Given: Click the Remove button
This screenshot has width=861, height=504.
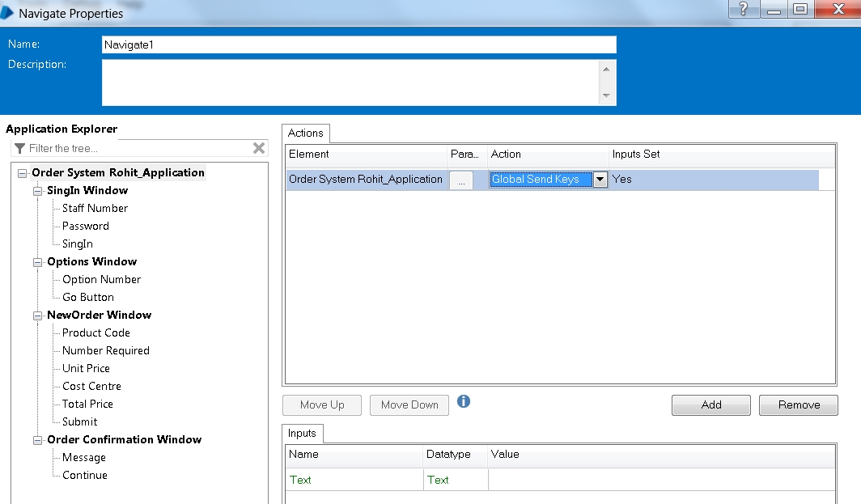Looking at the screenshot, I should (x=798, y=405).
